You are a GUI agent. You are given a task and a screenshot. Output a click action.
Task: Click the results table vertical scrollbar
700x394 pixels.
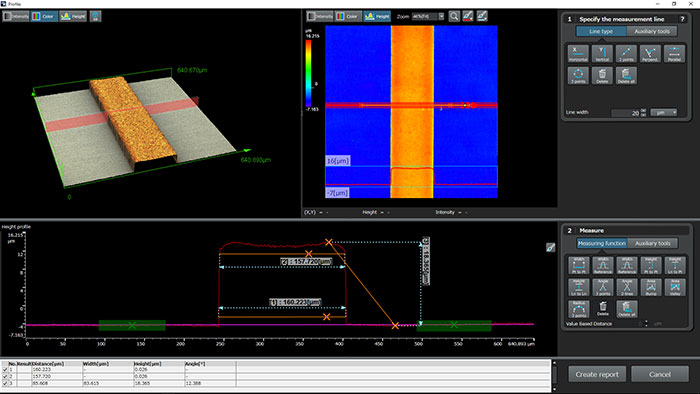tap(554, 376)
